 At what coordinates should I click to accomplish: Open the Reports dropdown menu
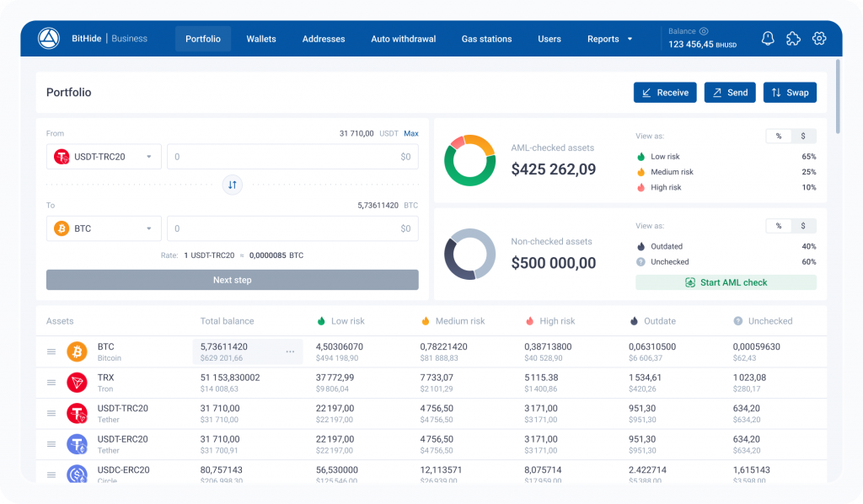610,39
